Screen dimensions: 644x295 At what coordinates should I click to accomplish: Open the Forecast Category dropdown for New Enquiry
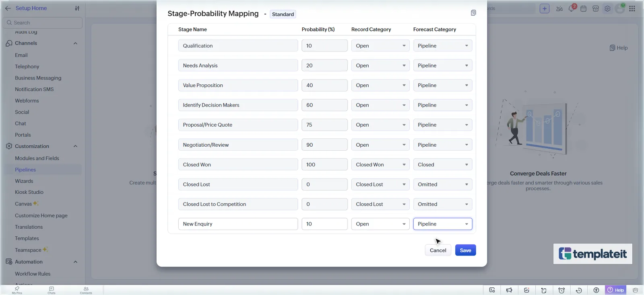pos(443,224)
